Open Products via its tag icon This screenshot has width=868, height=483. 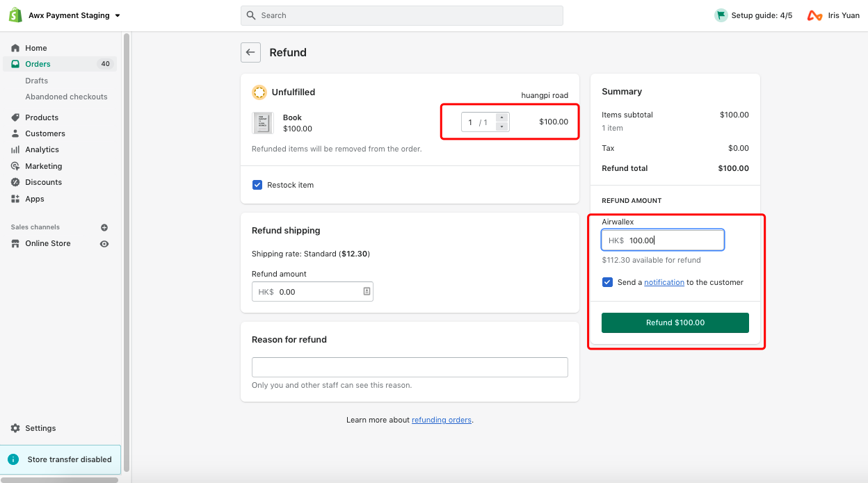pyautogui.click(x=15, y=117)
